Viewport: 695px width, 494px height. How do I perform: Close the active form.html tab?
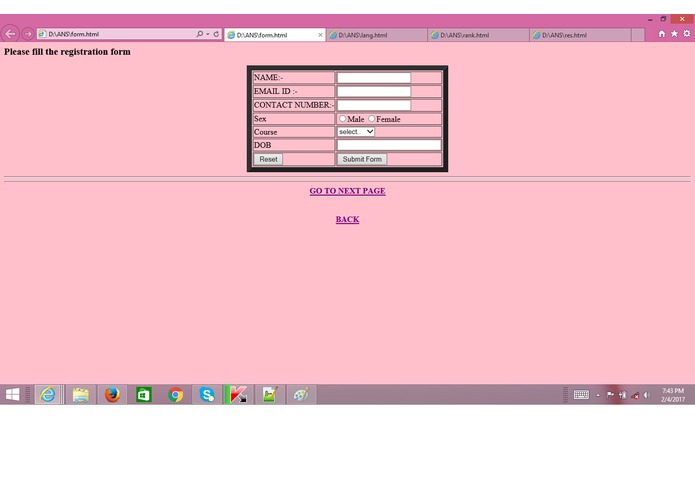(320, 35)
